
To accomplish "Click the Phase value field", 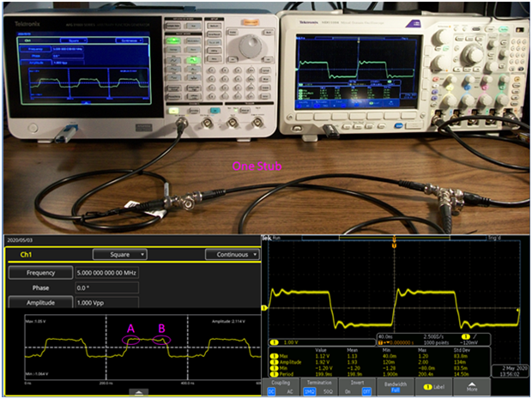I will [x=94, y=287].
